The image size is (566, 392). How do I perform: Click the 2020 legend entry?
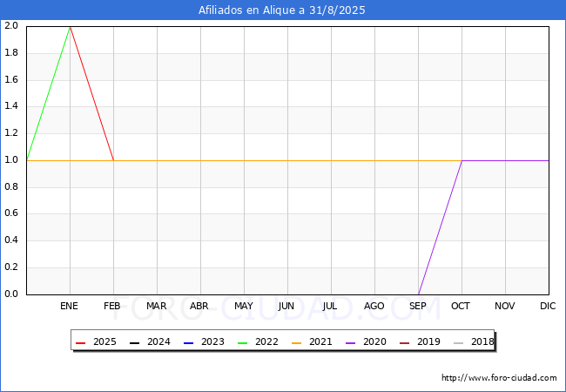[367, 341]
